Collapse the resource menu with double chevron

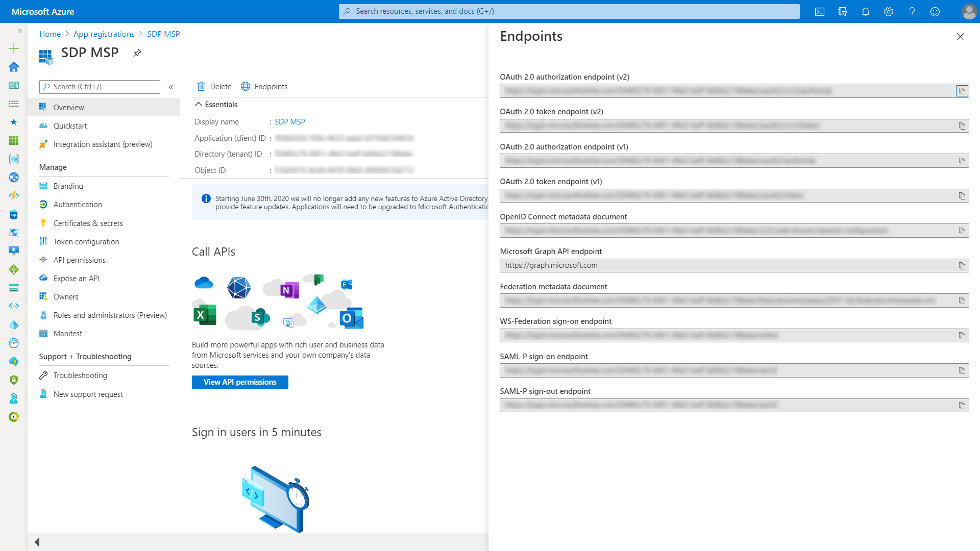(x=171, y=87)
